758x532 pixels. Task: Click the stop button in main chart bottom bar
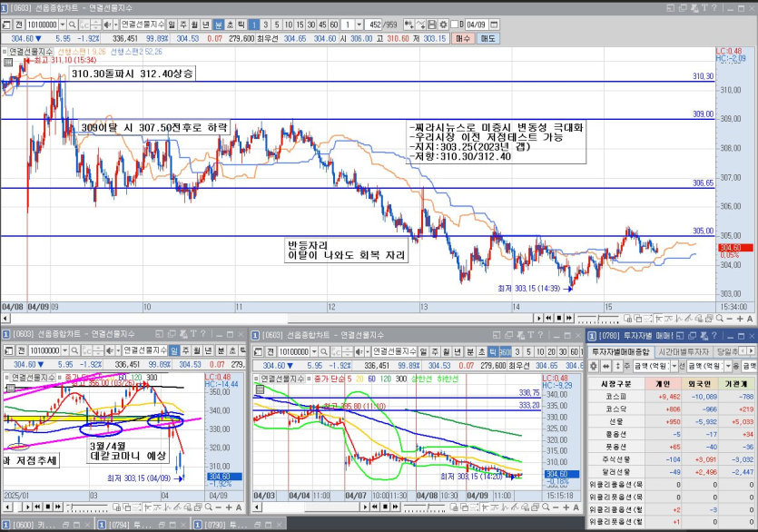point(559,319)
